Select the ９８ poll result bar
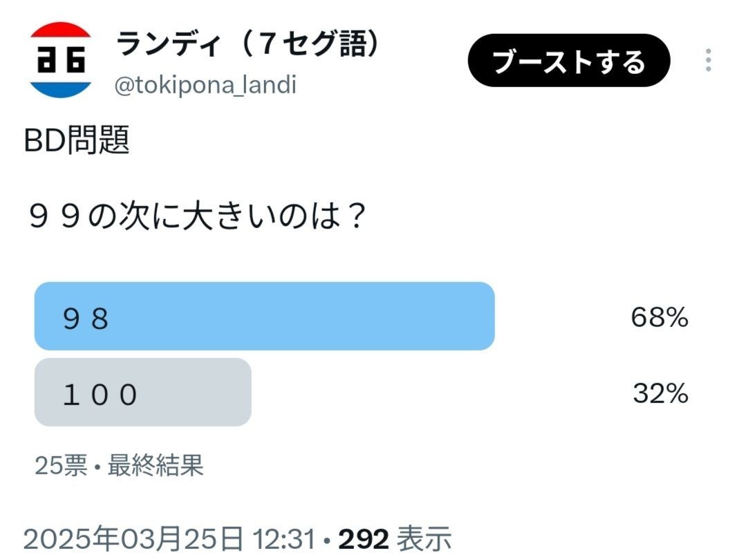Viewport: 746px width, 560px height. [265, 317]
